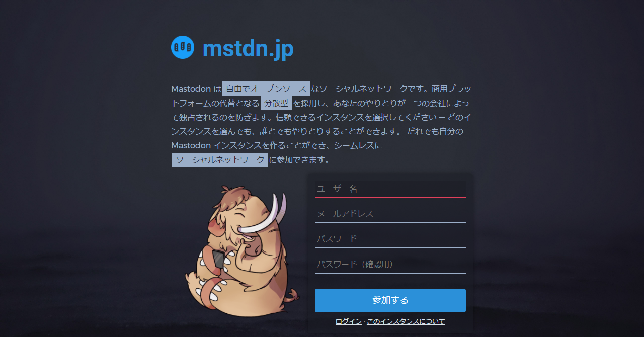Focus the ユーザー名 input field
The image size is (644, 337).
(x=390, y=189)
